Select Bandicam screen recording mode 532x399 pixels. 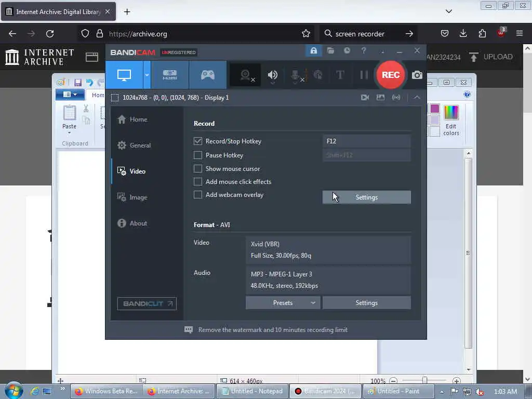pyautogui.click(x=124, y=75)
